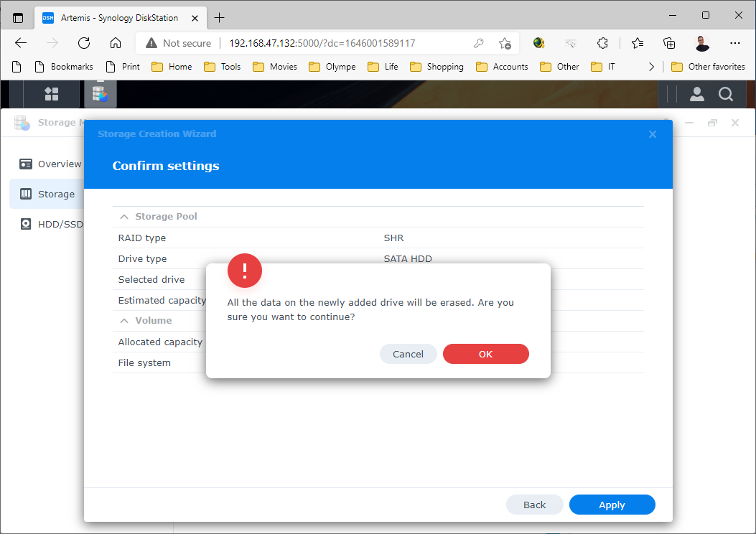Click the blank page favorites-bar icon
Viewport: 756px width, 534px height.
point(17,67)
